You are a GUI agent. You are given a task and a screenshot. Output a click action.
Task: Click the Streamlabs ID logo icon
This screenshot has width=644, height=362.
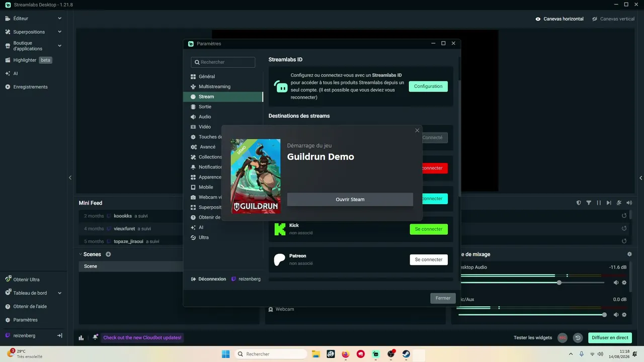(281, 86)
